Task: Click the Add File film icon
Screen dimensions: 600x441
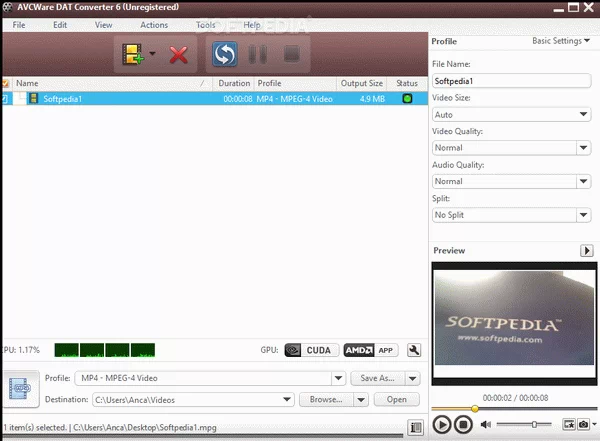Action: pos(132,54)
